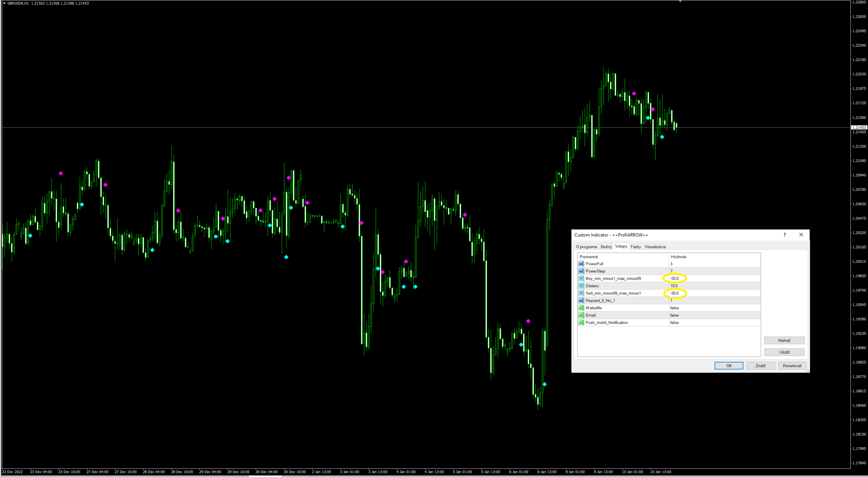Viewport: 868px width, 477px height.
Task: Open the Vizualizácia tab
Action: point(655,247)
